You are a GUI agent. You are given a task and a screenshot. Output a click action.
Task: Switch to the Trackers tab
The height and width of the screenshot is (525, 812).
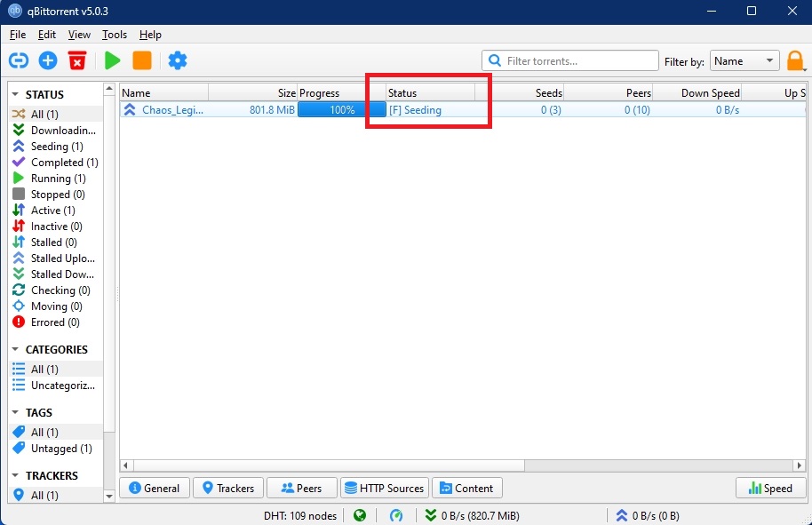click(x=228, y=488)
